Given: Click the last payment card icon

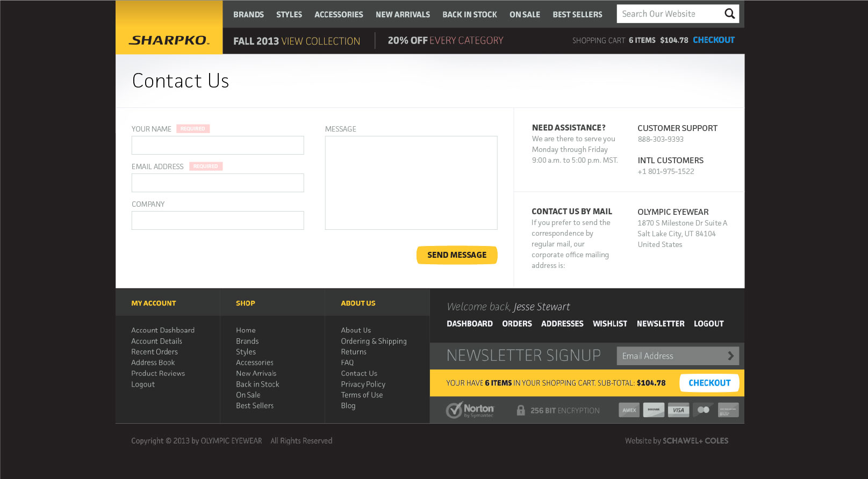Looking at the screenshot, I should point(728,410).
